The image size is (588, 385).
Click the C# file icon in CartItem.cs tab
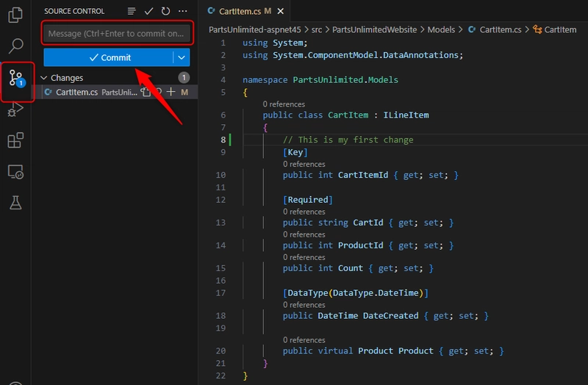pos(211,11)
